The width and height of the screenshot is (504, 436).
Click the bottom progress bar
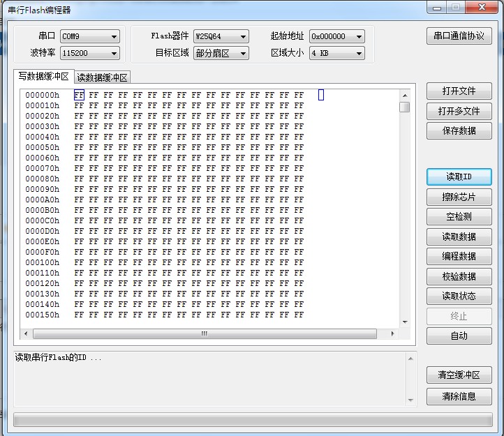point(253,420)
